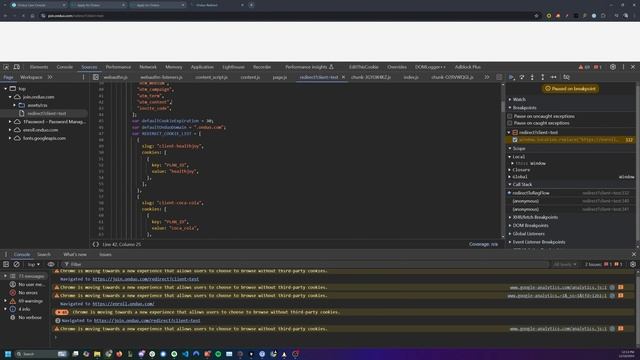This screenshot has width=640, height=360.
Task: Activate the inspect element picker icon
Action: click(x=6, y=67)
